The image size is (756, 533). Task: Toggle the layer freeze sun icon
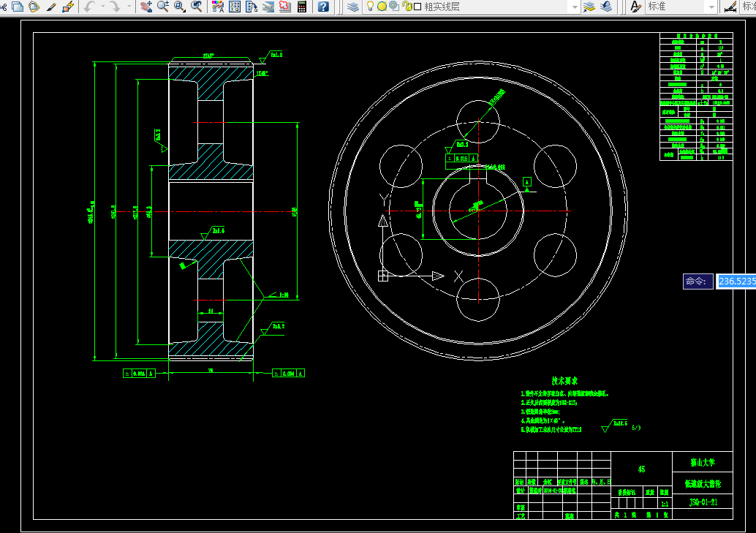pyautogui.click(x=382, y=7)
